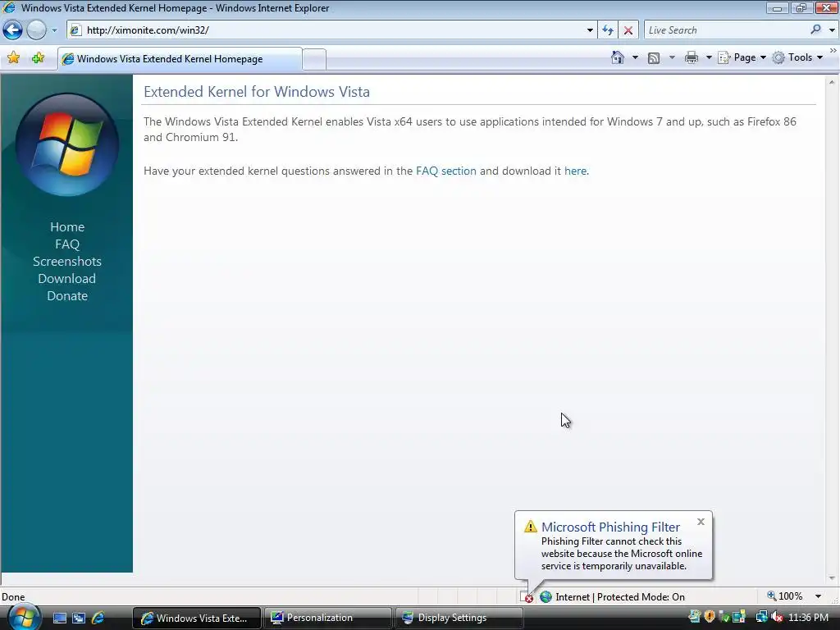Open the Screenshots sidebar link
This screenshot has height=630, width=840.
[67, 261]
